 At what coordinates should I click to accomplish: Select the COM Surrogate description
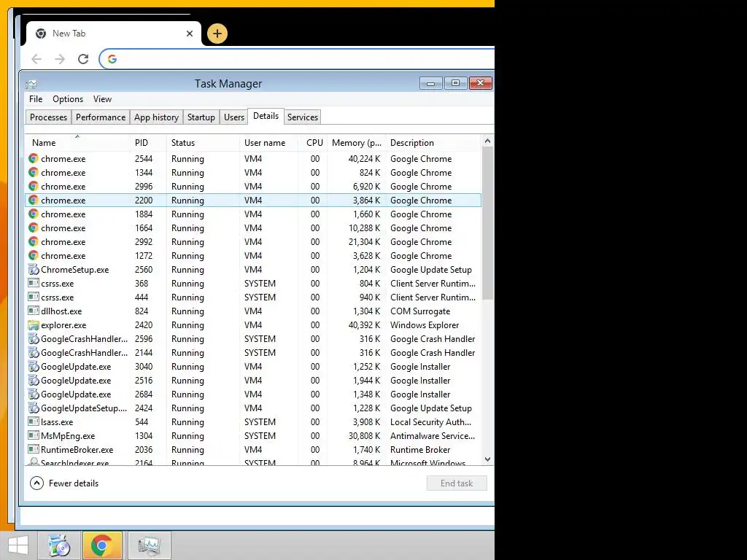pos(420,311)
